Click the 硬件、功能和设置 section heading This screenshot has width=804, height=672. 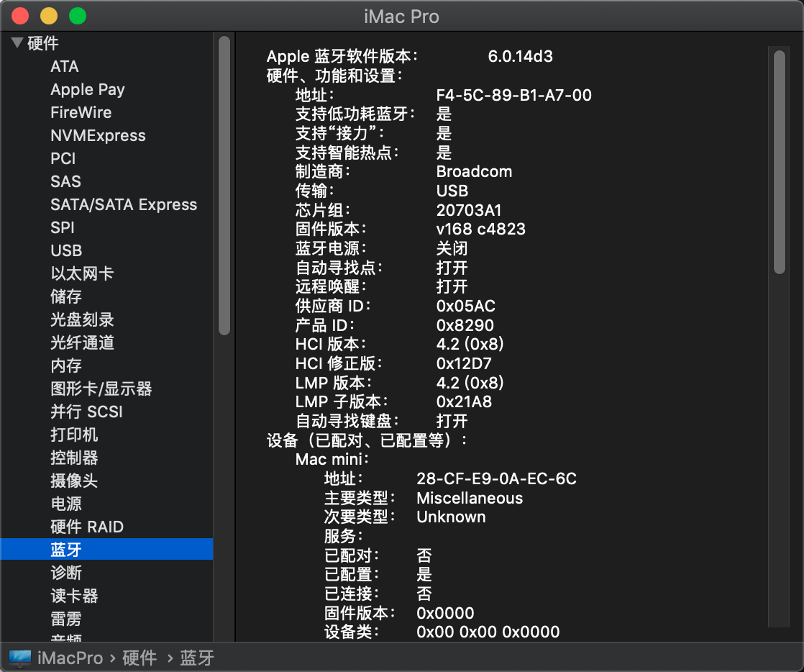(334, 76)
